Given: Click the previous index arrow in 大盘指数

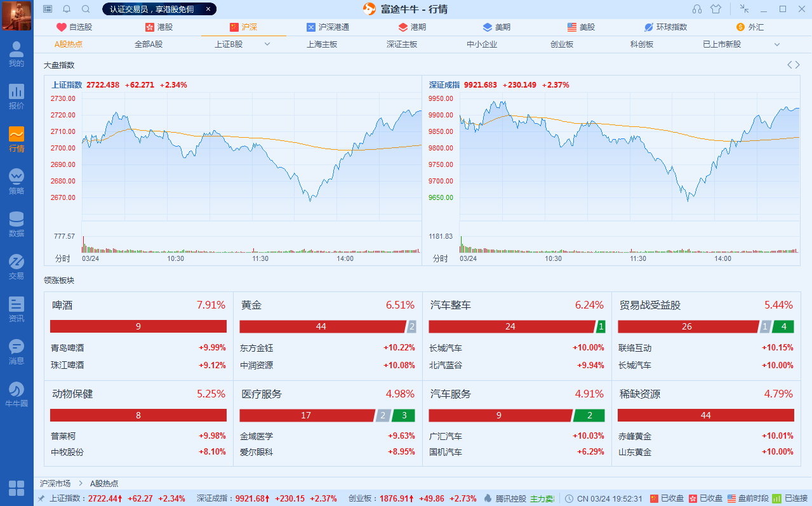Looking at the screenshot, I should [790, 65].
